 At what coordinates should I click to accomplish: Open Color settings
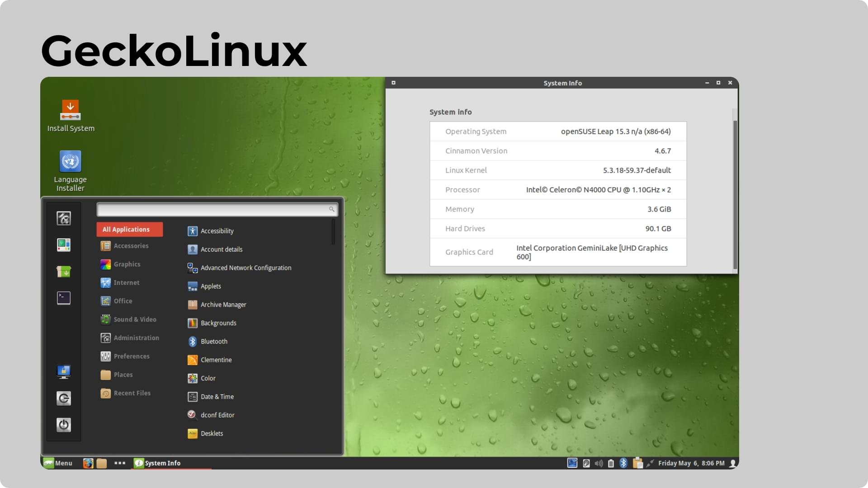(202, 378)
